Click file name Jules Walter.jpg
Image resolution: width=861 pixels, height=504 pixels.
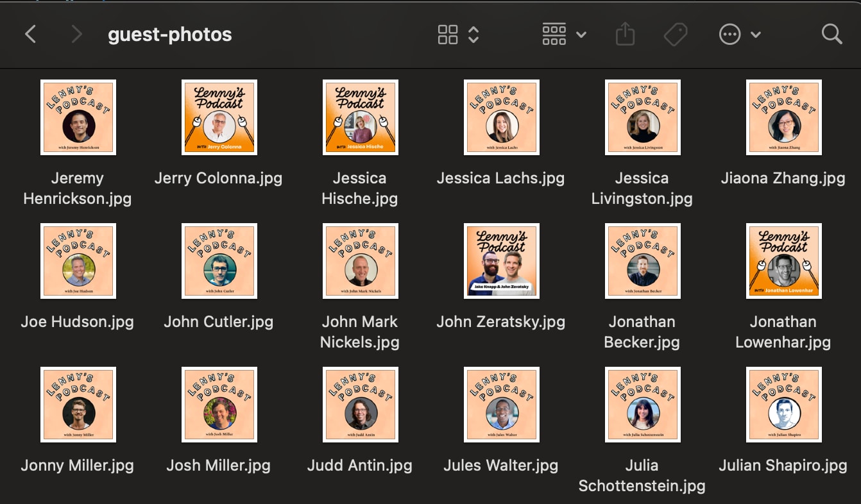click(x=501, y=466)
